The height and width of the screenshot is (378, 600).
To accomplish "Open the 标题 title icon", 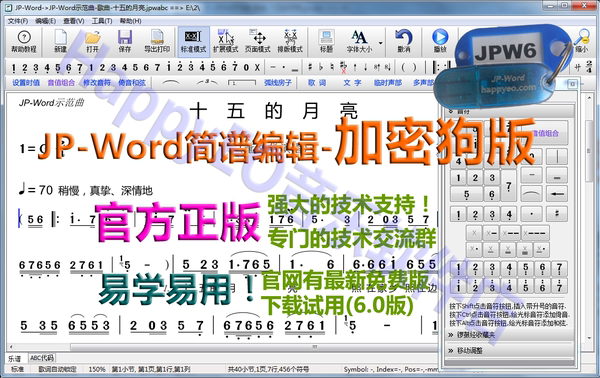I will [x=326, y=41].
